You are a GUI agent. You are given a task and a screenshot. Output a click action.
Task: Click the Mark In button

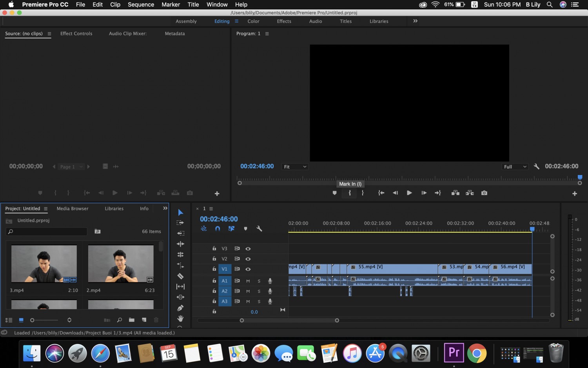coord(350,193)
